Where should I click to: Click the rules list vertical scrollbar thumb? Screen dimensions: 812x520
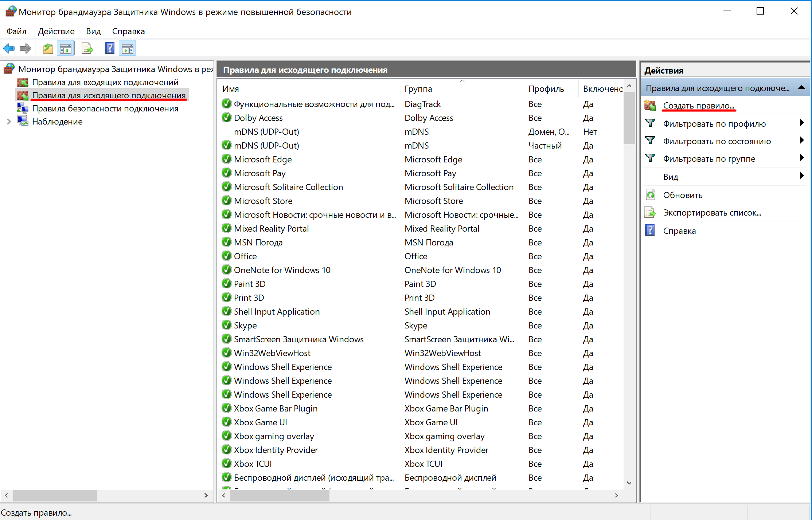coord(629,118)
